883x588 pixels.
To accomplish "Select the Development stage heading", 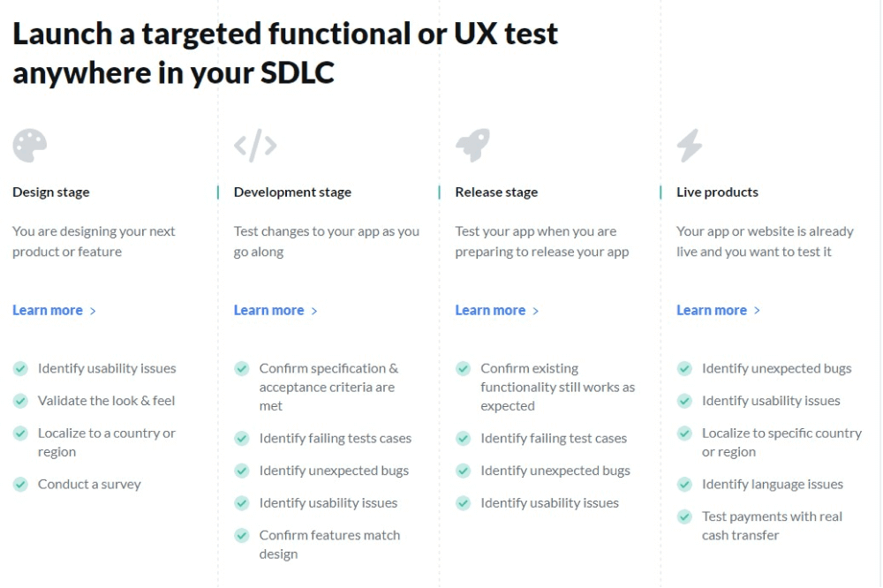I will 292,192.
